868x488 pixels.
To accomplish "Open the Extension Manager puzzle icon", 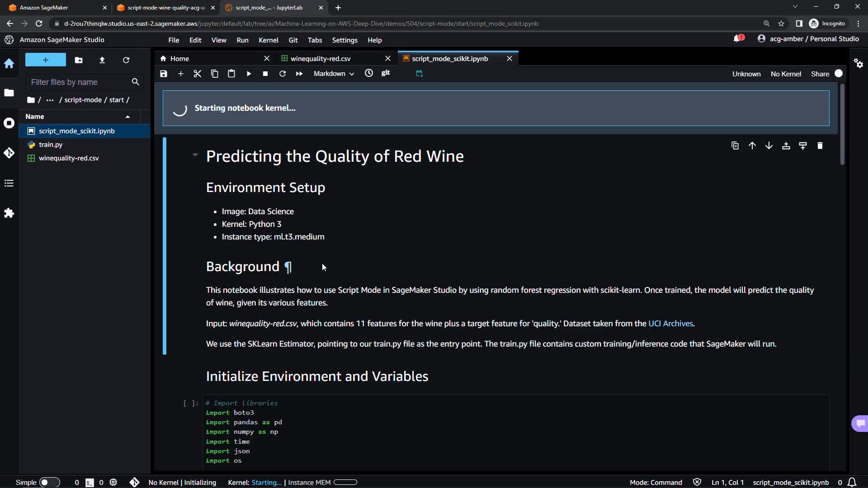I will (x=9, y=213).
